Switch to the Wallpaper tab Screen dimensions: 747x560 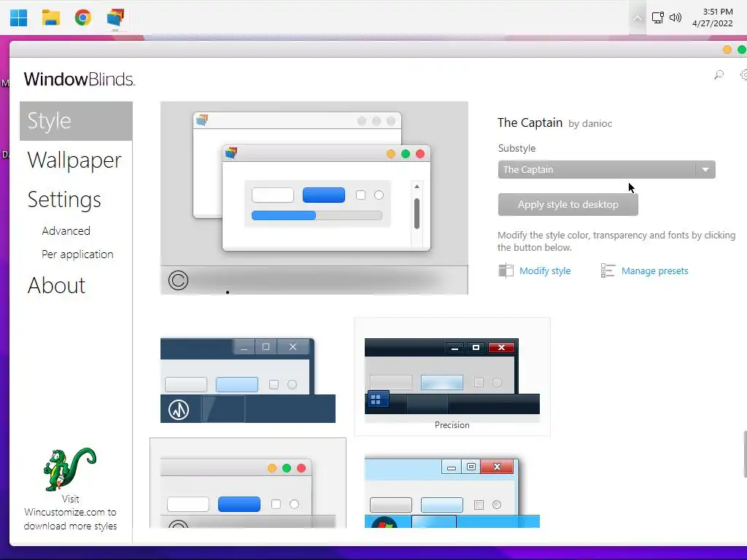[74, 160]
